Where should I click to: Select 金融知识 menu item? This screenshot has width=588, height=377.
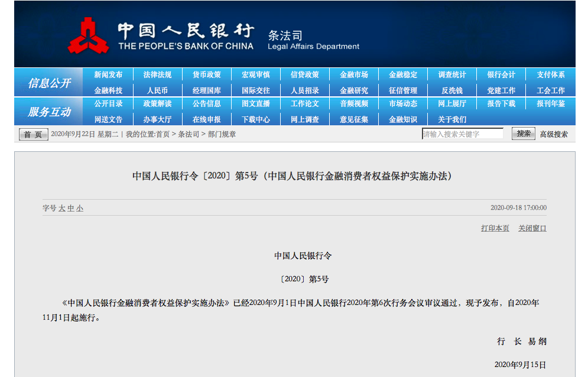(x=403, y=119)
